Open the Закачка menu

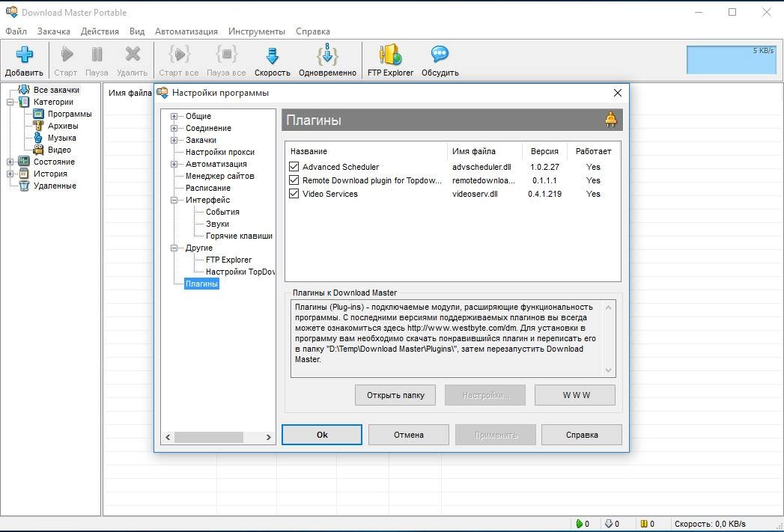click(x=53, y=31)
